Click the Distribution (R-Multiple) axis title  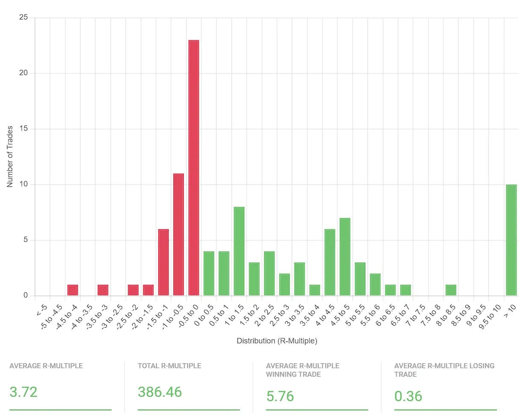point(277,341)
